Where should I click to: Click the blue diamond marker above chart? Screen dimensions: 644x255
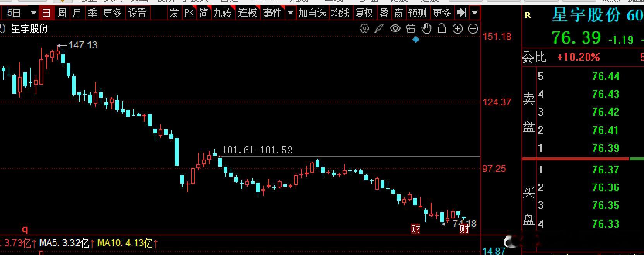point(416,39)
